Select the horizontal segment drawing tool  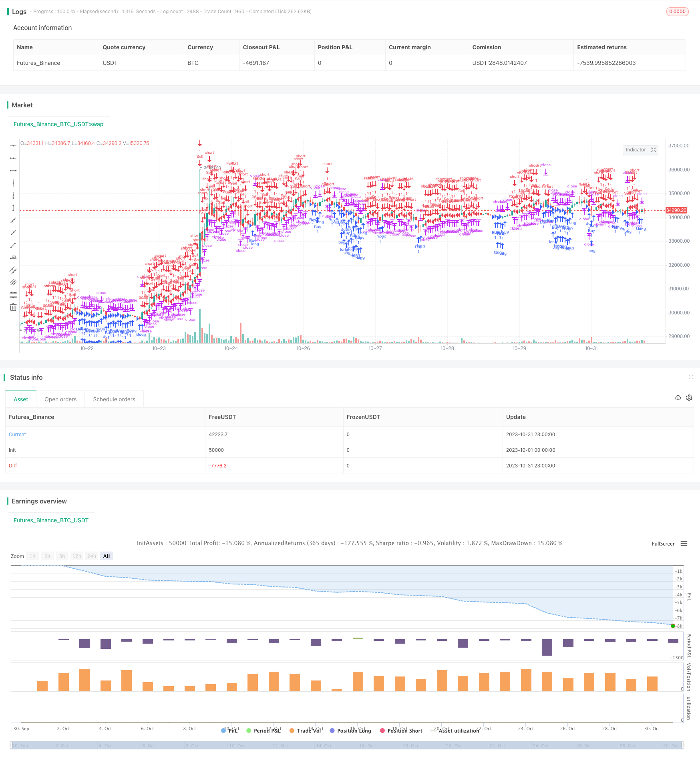point(13,171)
